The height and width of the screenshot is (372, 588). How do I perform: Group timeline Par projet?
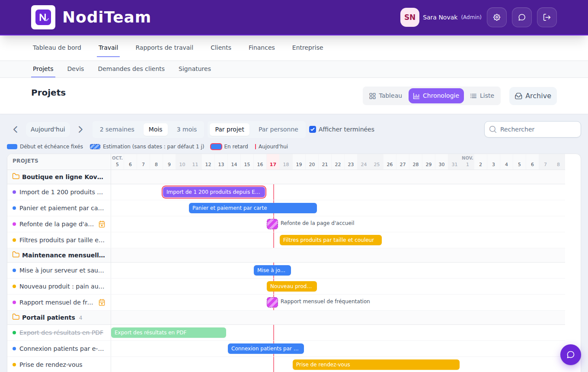pos(230,129)
